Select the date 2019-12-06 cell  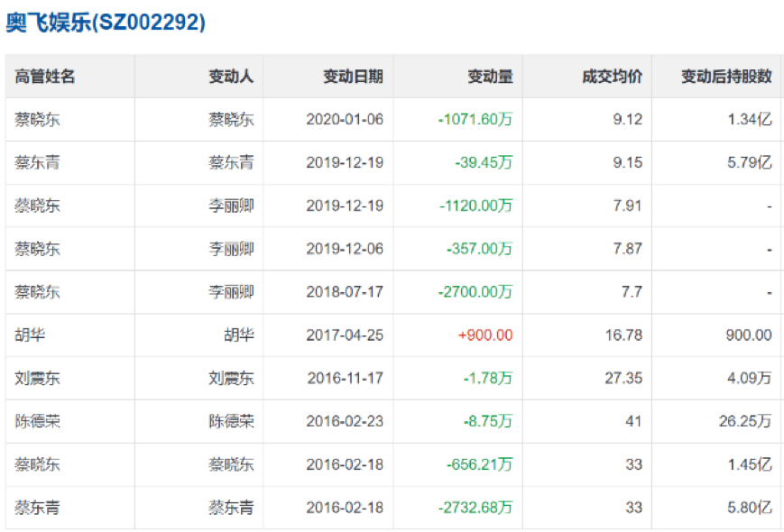click(345, 249)
